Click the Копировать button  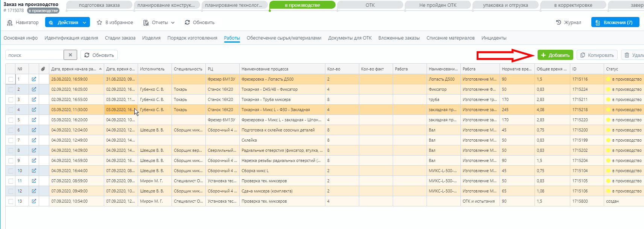[597, 55]
